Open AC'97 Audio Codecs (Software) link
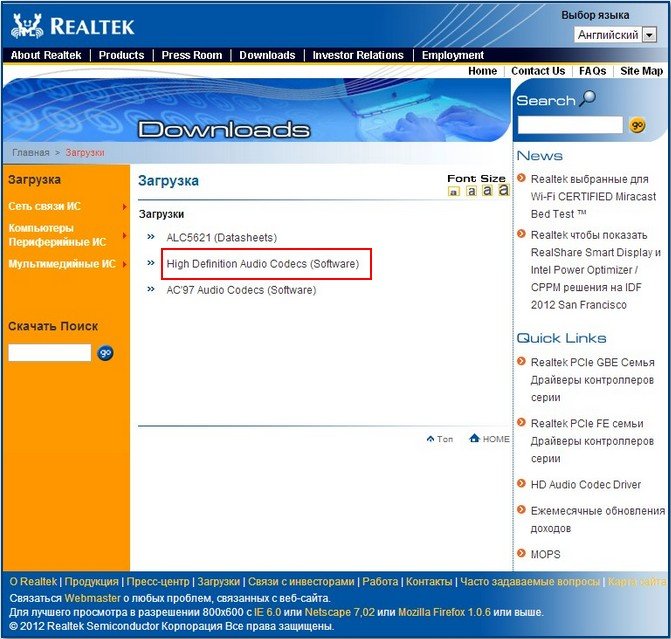This screenshot has height=639, width=671. (241, 290)
